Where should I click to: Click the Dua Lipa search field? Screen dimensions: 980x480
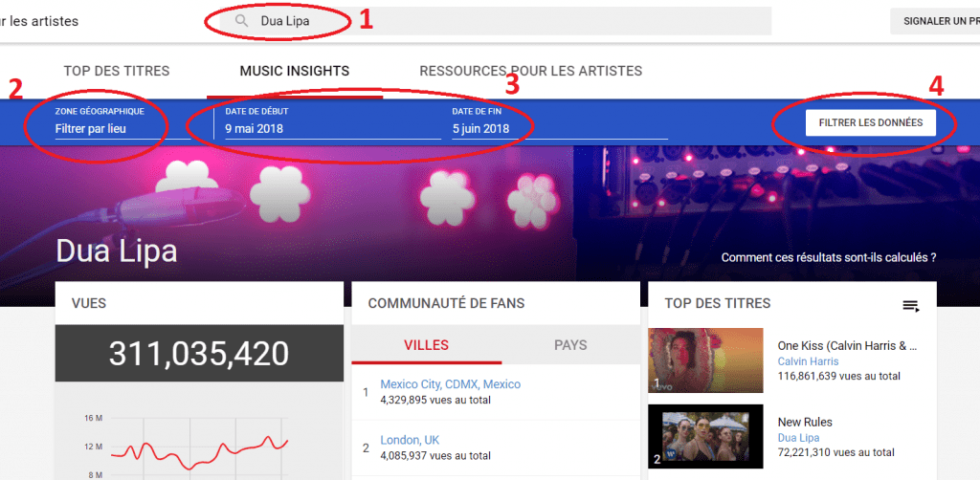pyautogui.click(x=495, y=21)
